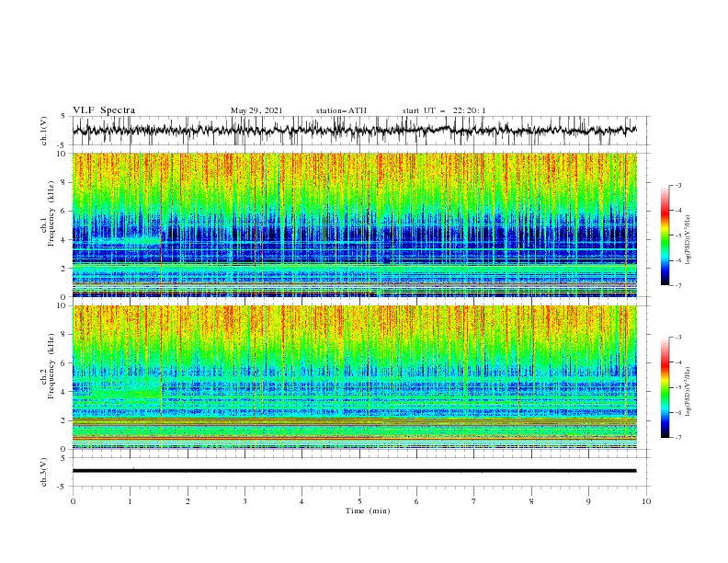728x563 pixels.
Task: Click the "ch.3(V)" axis label
Action: (x=44, y=472)
